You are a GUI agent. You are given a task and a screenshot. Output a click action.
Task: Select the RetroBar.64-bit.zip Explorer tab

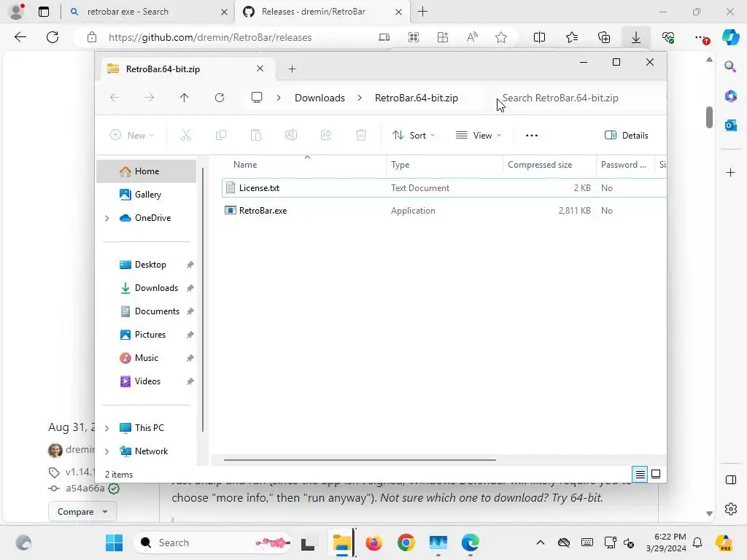point(187,69)
